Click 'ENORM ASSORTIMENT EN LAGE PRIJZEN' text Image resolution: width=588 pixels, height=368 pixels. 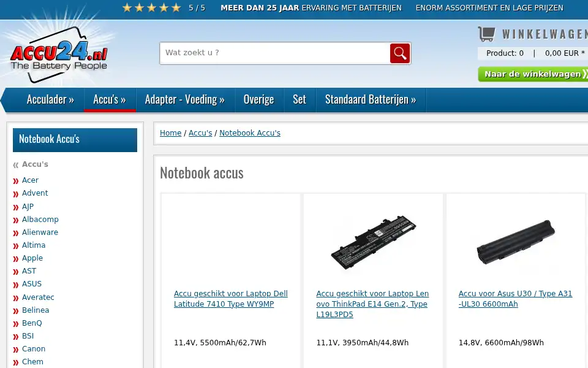489,8
